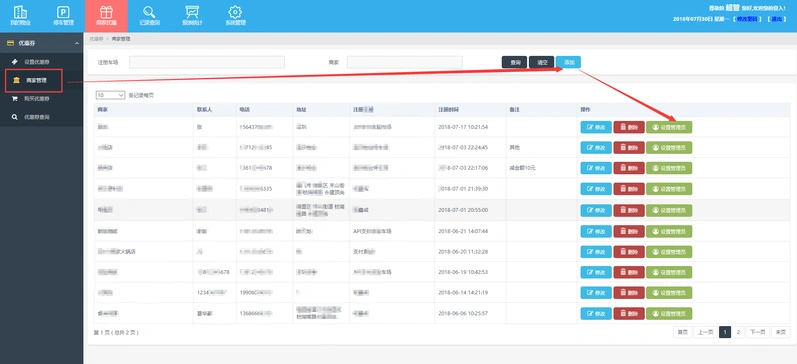Select the gift box icon module
Viewport: 797px width, 364px height.
tap(106, 16)
